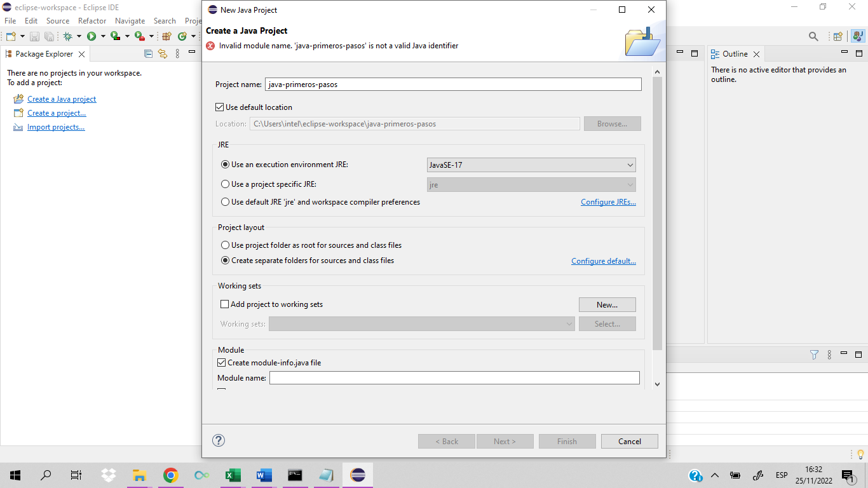Open the Refactor menu
Viewport: 868px width, 488px height.
92,21
